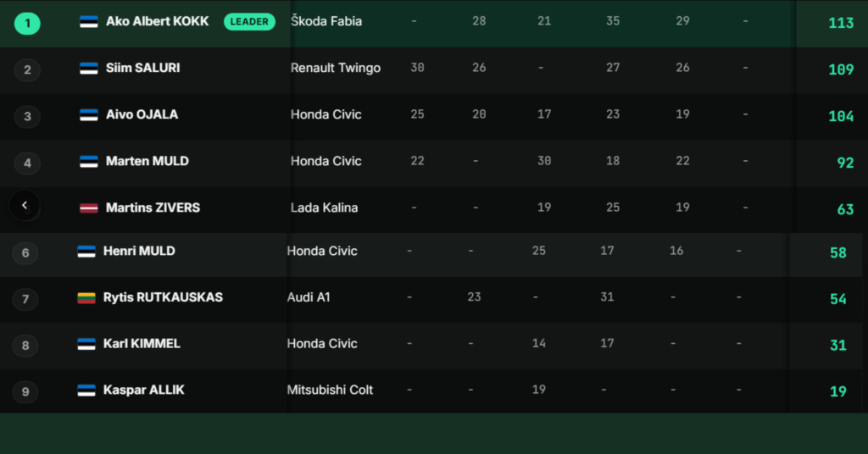
Task: Click total points 113
Action: pos(841,23)
